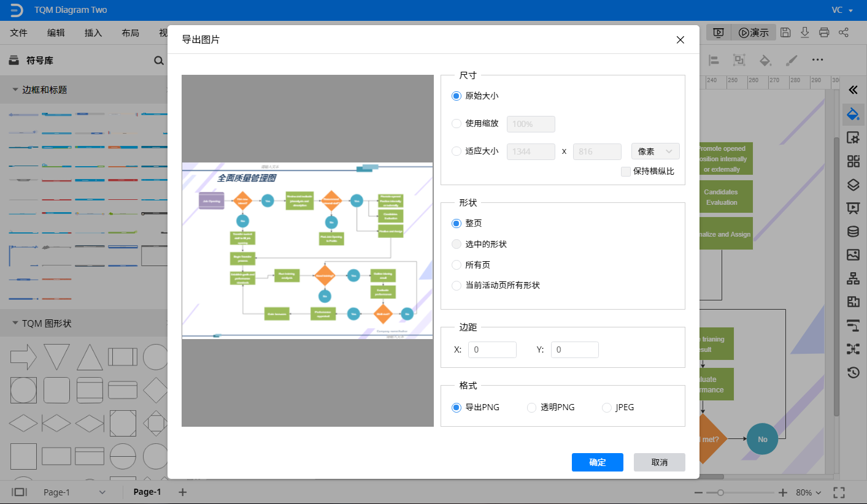Open the 插入 menu
867x504 pixels.
pos(93,33)
